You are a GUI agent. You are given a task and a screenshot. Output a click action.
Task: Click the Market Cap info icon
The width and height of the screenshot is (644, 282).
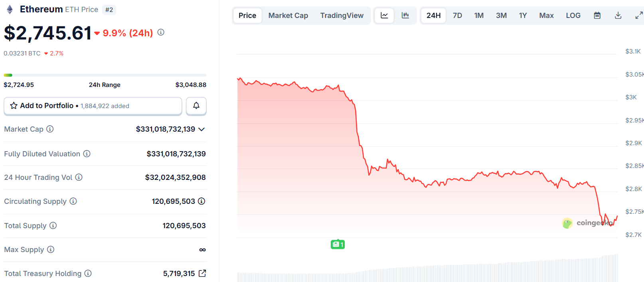(x=50, y=129)
